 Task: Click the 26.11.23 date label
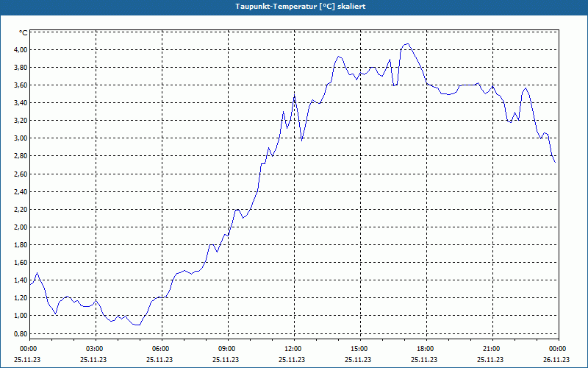click(x=556, y=359)
